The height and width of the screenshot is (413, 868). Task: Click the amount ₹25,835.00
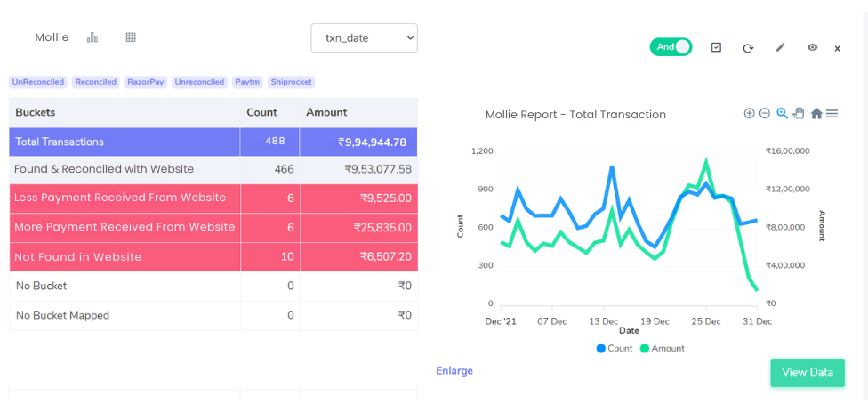click(x=382, y=227)
